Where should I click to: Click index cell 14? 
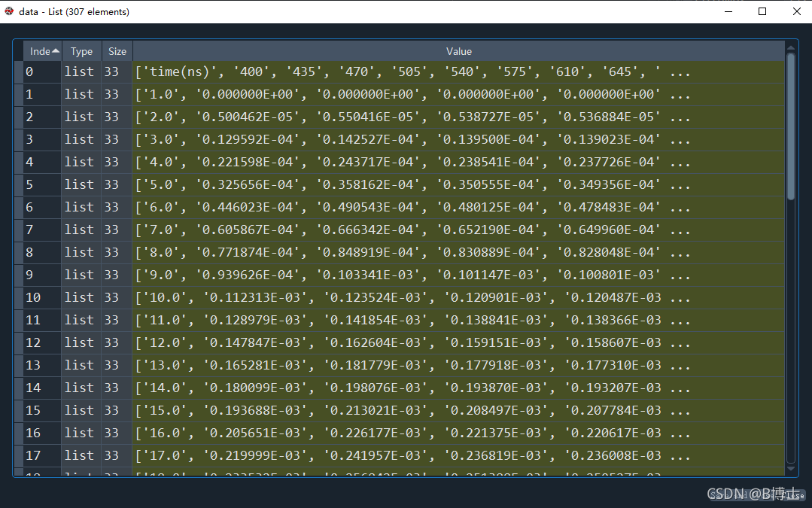tap(42, 388)
